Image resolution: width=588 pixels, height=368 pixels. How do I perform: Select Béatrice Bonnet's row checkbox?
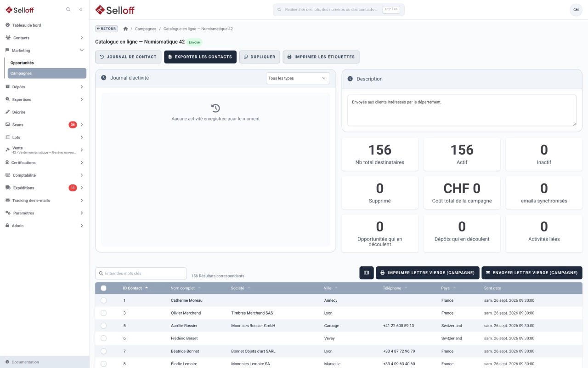(103, 351)
